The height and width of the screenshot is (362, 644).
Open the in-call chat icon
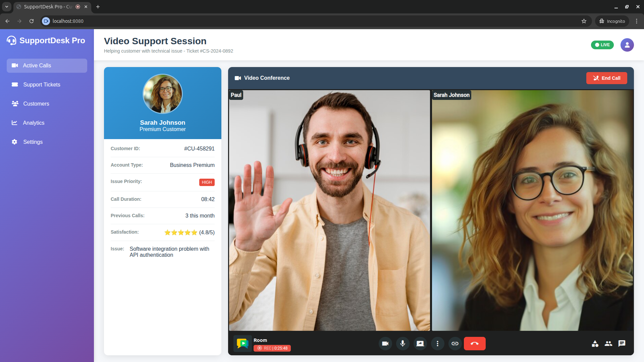tap(622, 344)
